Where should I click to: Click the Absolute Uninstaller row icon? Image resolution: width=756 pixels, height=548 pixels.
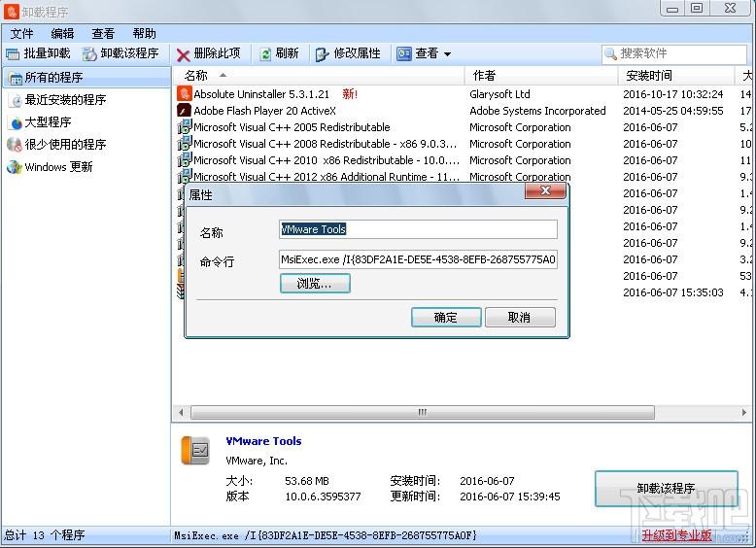click(x=185, y=94)
